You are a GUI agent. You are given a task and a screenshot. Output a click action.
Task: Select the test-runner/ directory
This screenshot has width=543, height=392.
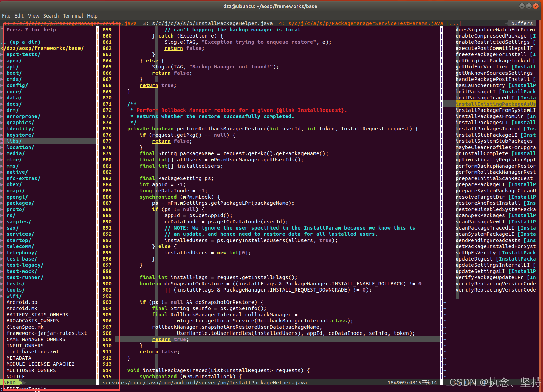coord(25,277)
